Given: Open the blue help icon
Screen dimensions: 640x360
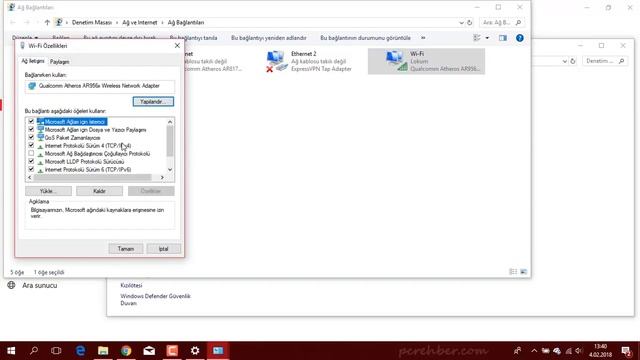Looking at the screenshot, I should (520, 38).
